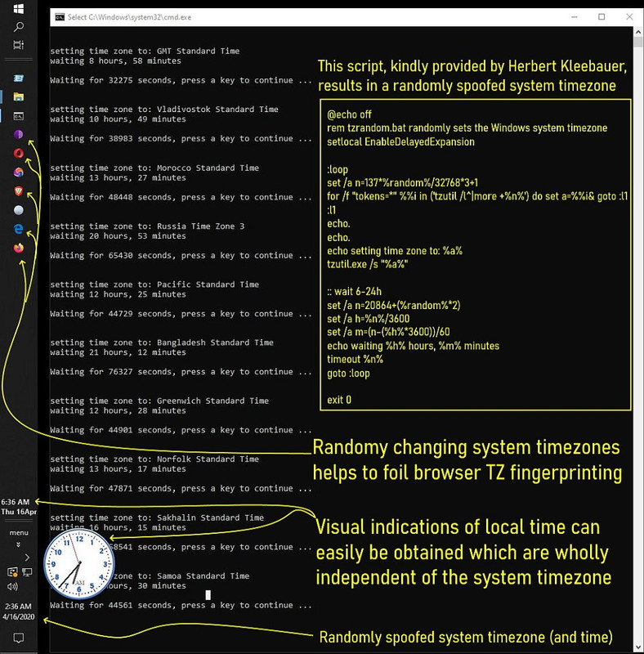Image resolution: width=644 pixels, height=654 pixels.
Task: Minimize the cmd.exe window
Action: pos(575,16)
